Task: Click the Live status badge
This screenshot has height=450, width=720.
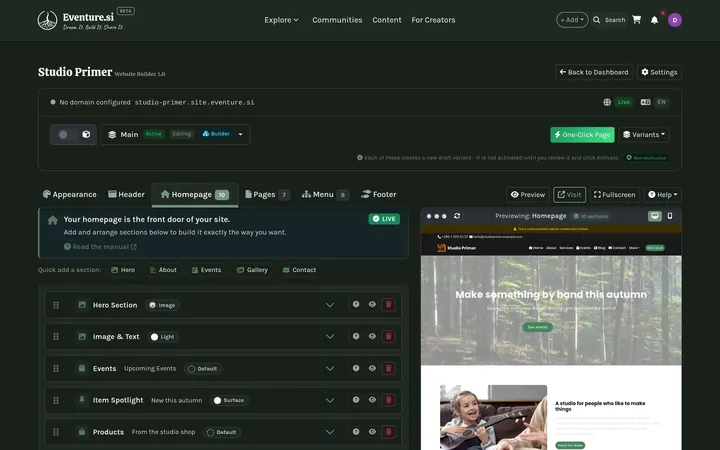Action: [x=624, y=102]
